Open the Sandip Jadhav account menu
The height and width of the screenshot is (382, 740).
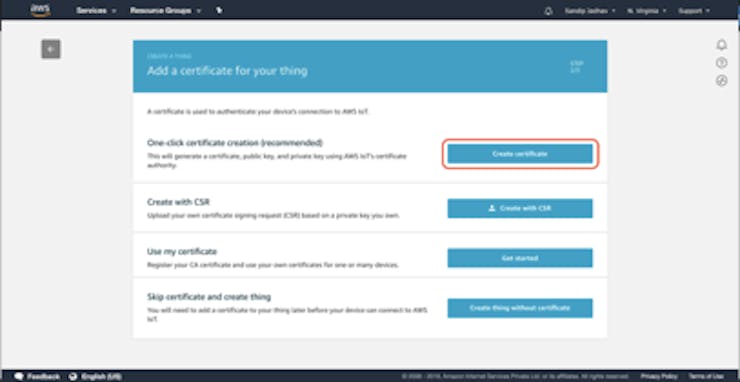pos(590,11)
